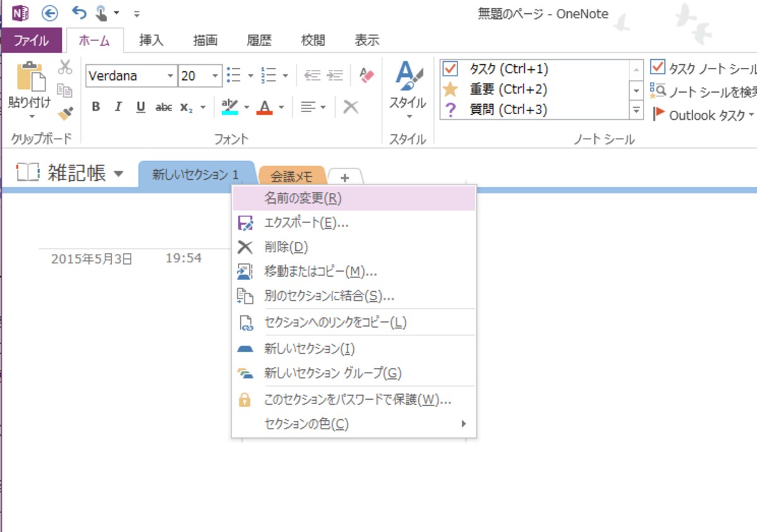Click the Outlook Tasks flag icon

[x=659, y=115]
